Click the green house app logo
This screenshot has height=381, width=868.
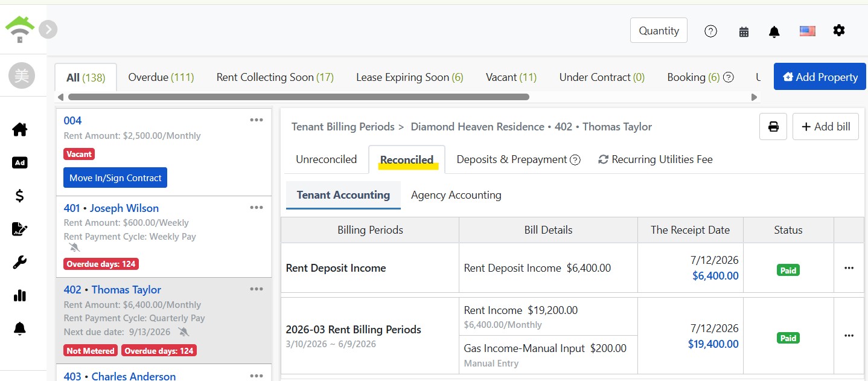[19, 29]
